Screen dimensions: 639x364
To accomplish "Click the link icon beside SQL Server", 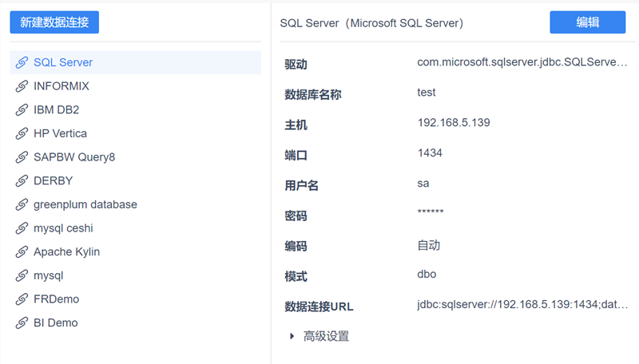I will tap(22, 62).
